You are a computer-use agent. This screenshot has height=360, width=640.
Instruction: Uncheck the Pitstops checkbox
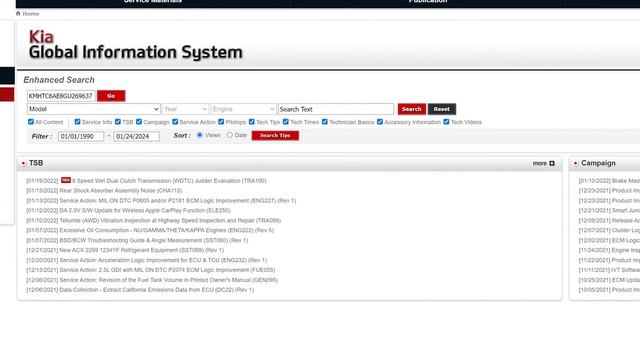221,122
